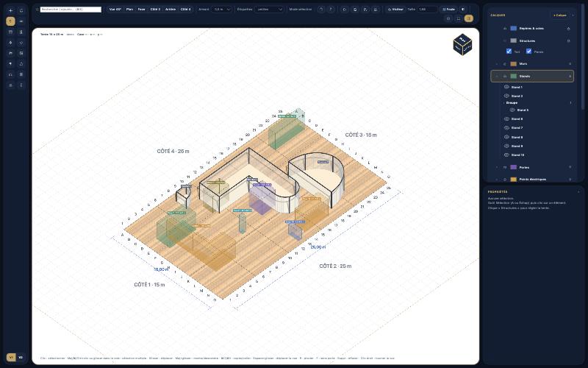588x368 pixels.
Task: Click the Foule button
Action: (449, 10)
